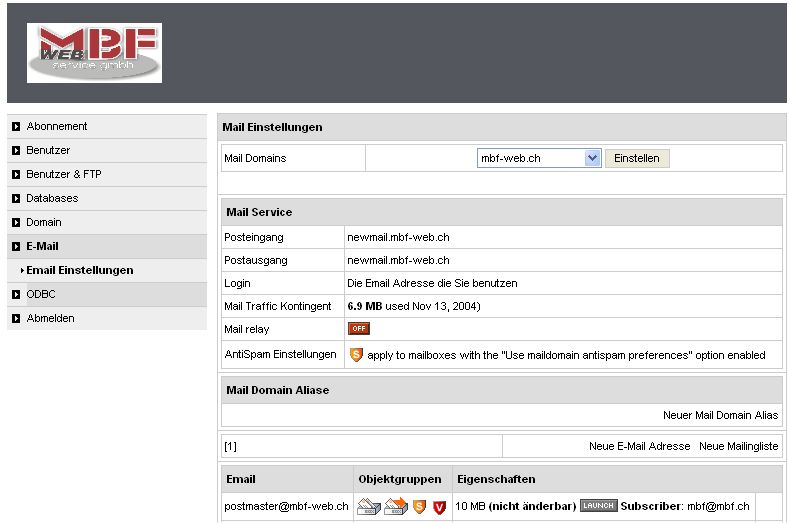Viewport: 790px width, 523px height.
Task: Click the orange antispam shield in postmaster row
Action: [420, 507]
